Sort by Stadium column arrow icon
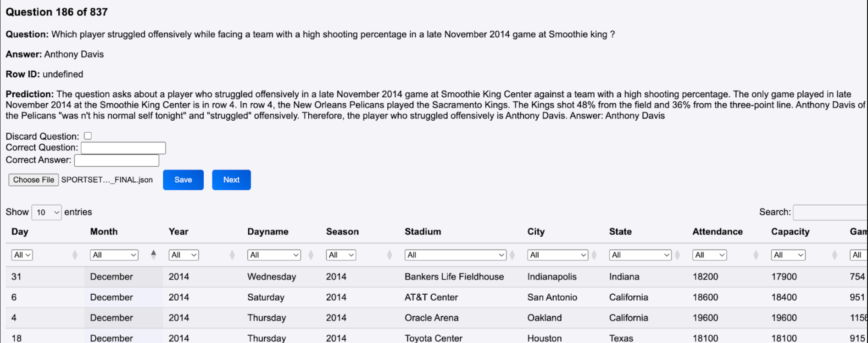 pyautogui.click(x=512, y=255)
